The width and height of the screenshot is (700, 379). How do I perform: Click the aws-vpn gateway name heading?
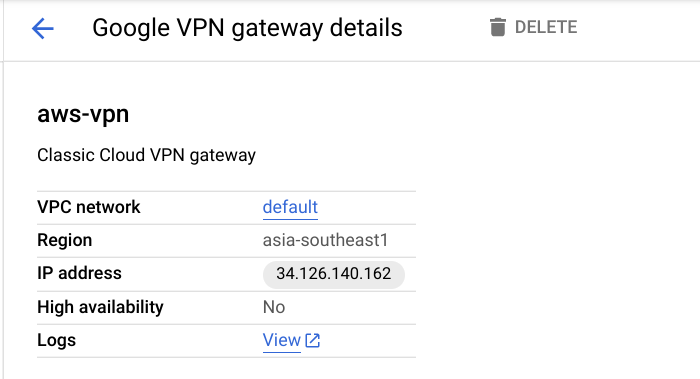(83, 114)
